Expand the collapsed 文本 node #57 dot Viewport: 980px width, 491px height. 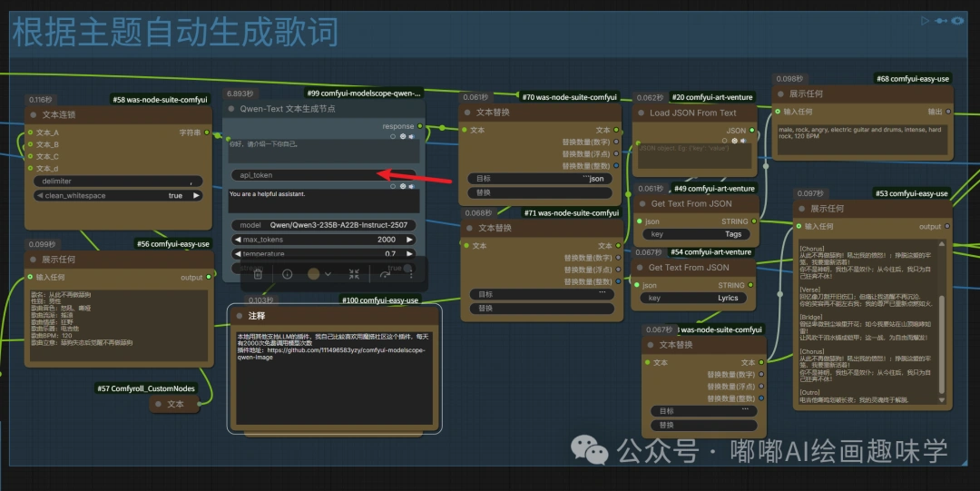(158, 404)
